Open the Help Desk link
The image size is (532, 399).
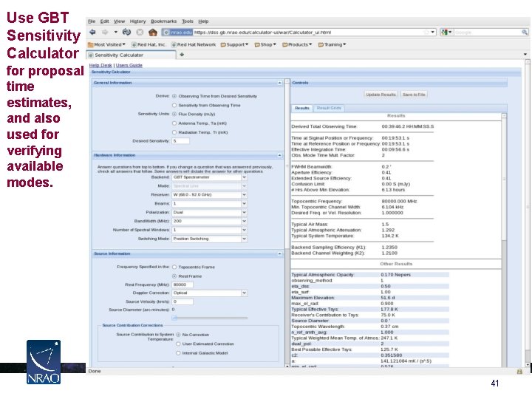pos(100,65)
